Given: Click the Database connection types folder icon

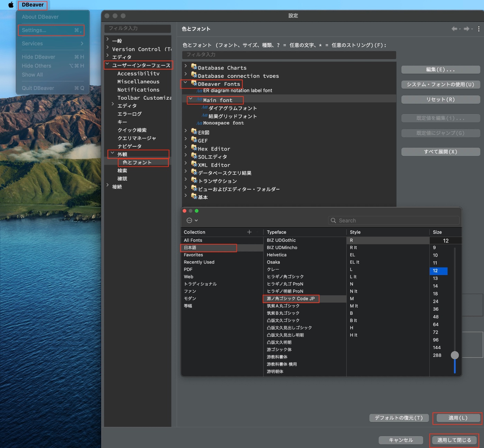Looking at the screenshot, I should [194, 74].
